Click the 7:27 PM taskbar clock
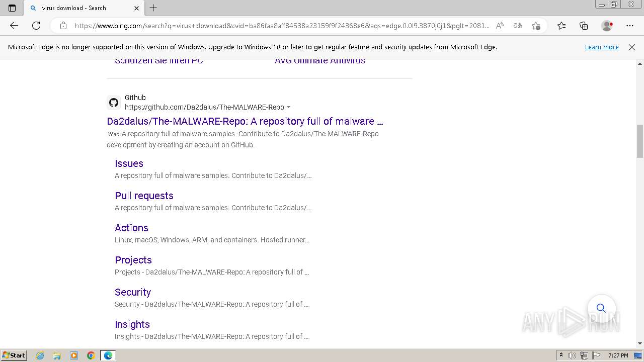Screen dimensions: 644x362 click(618, 355)
